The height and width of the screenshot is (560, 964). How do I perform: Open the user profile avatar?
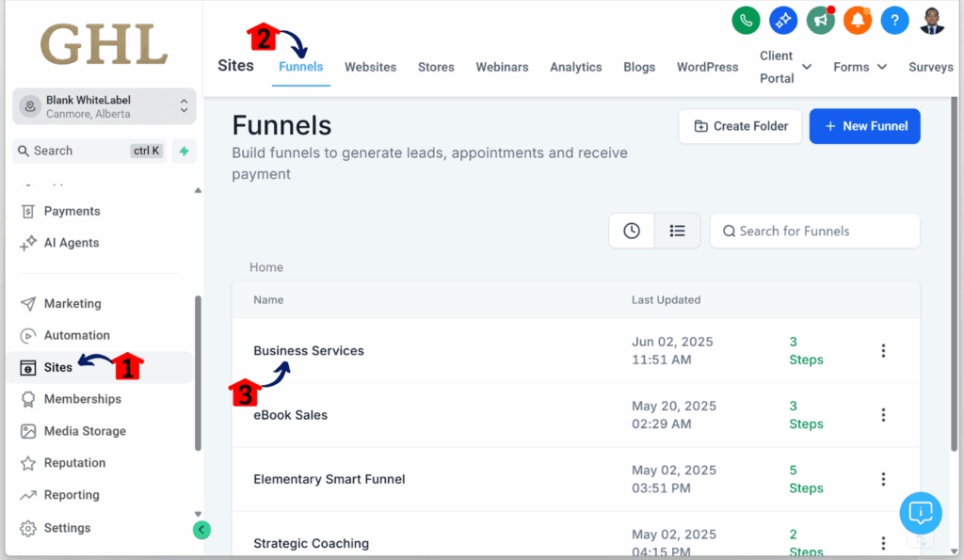(x=932, y=21)
